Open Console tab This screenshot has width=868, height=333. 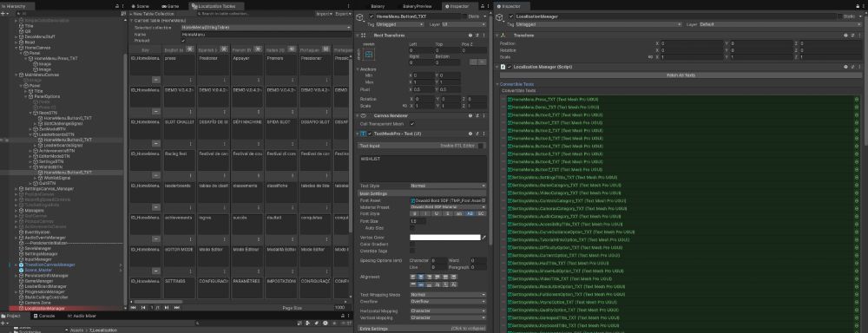pos(43,316)
